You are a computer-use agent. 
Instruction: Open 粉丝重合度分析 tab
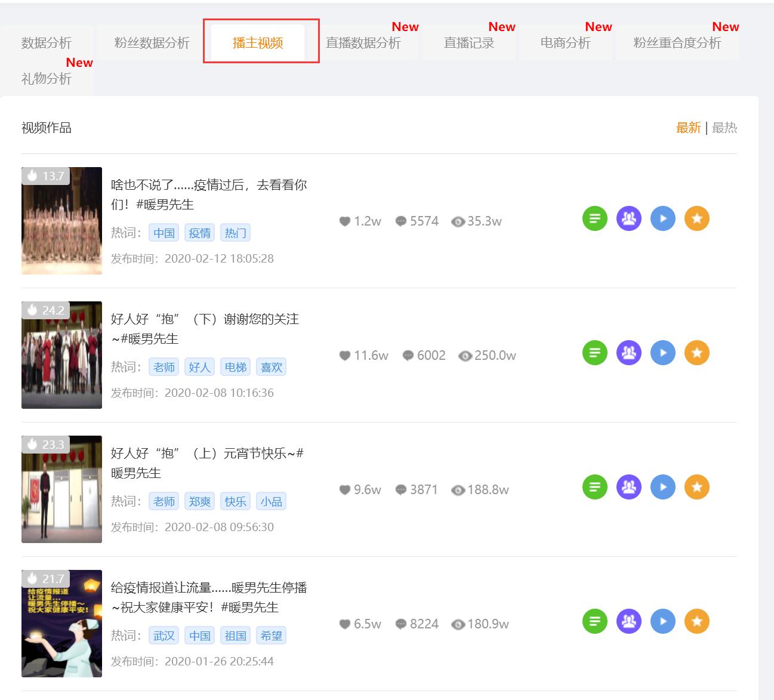[677, 43]
